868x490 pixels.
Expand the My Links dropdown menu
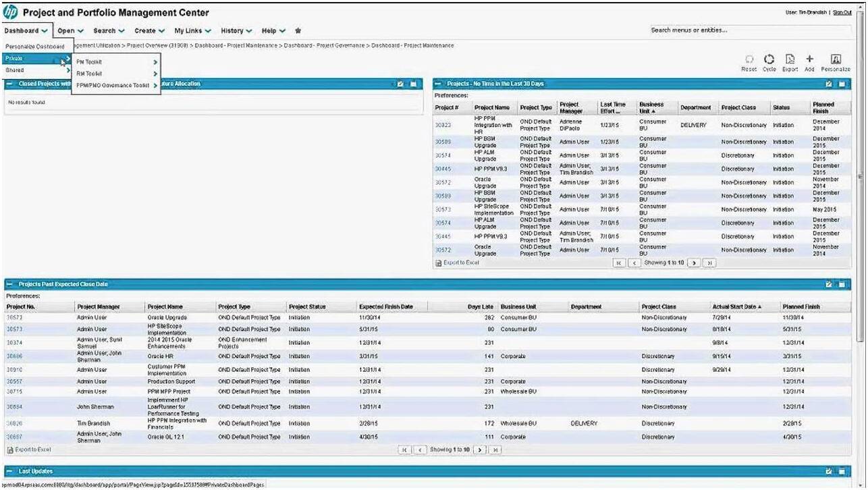click(192, 30)
